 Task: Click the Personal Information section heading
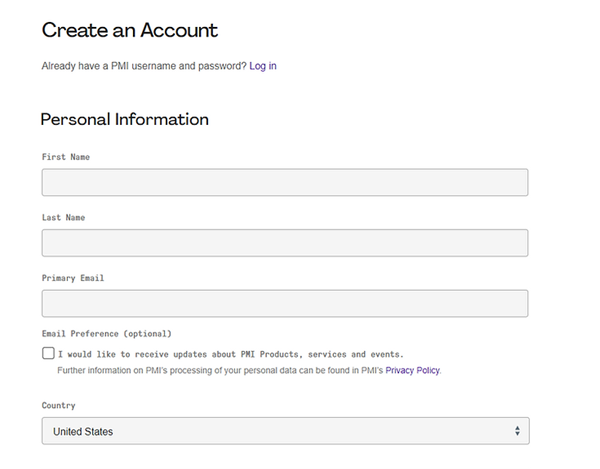point(125,120)
